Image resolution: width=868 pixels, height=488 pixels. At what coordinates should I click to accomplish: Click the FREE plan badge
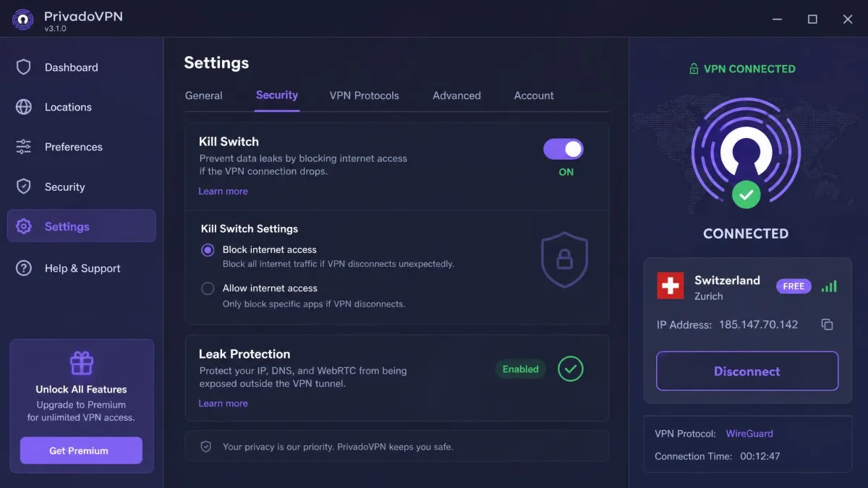click(x=793, y=286)
